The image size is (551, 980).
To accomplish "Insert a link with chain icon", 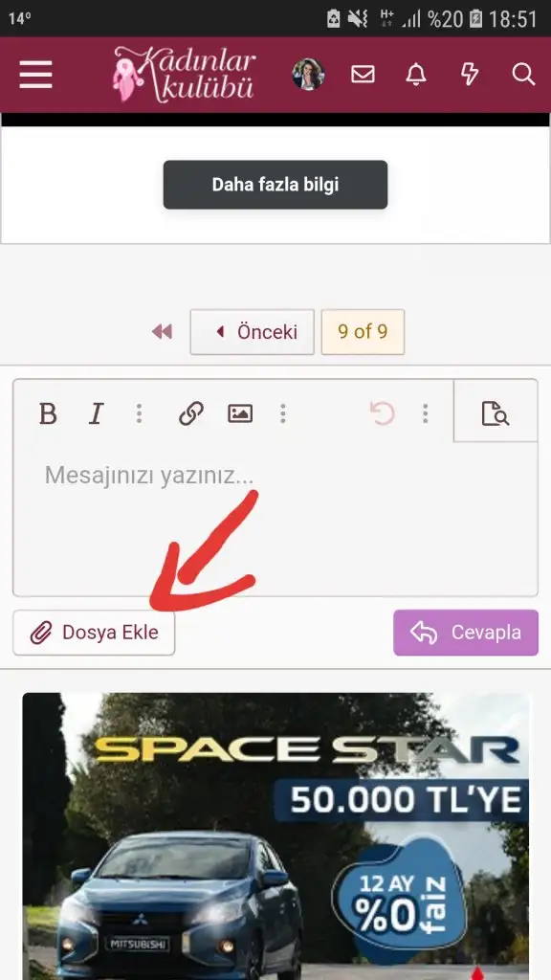I will click(191, 413).
